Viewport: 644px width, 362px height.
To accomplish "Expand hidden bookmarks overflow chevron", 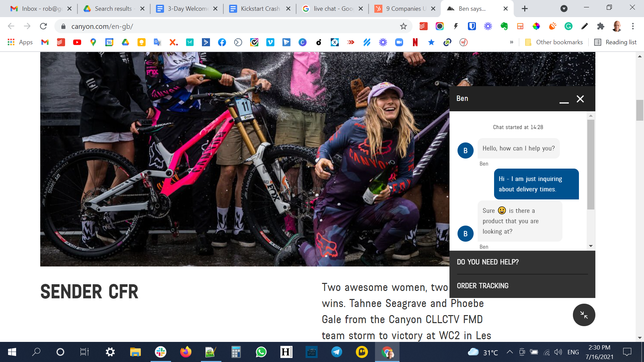I will point(511,42).
